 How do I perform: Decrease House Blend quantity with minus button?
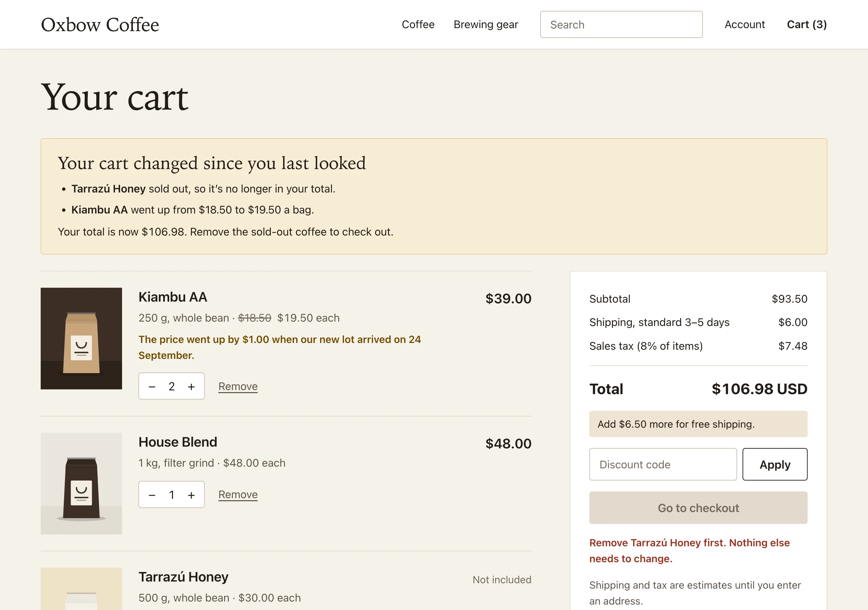click(152, 495)
